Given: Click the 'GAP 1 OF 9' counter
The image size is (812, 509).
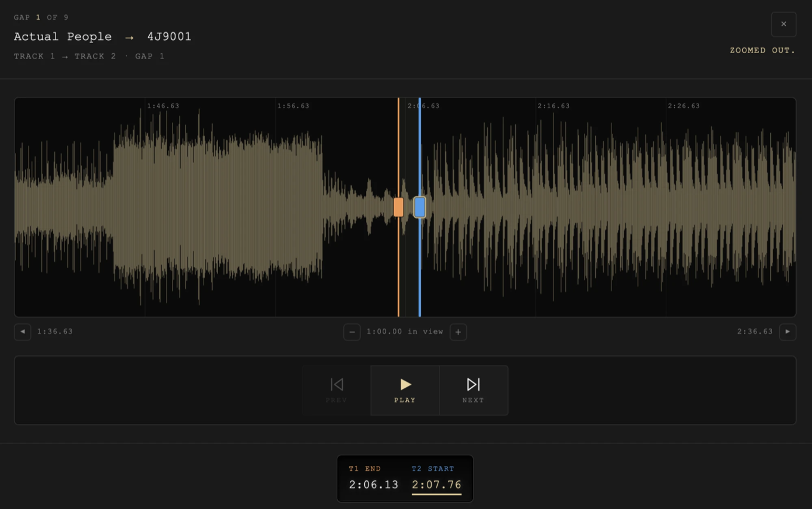Looking at the screenshot, I should 41,17.
